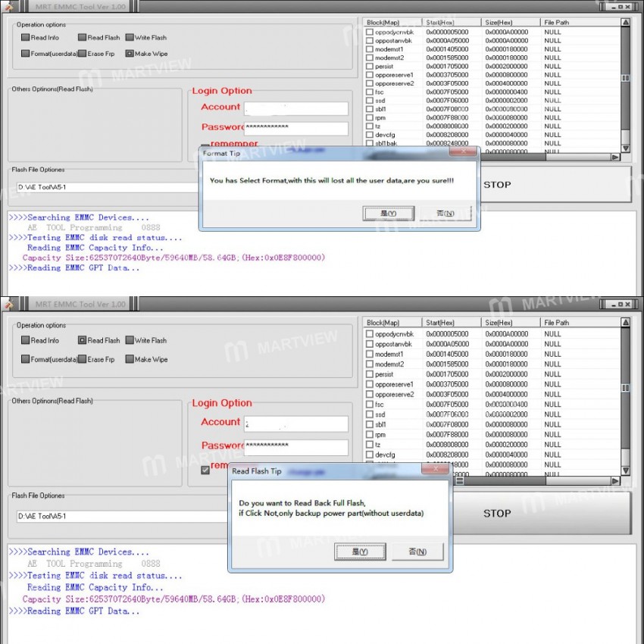Tick Write Flash in the upper window

[130, 37]
